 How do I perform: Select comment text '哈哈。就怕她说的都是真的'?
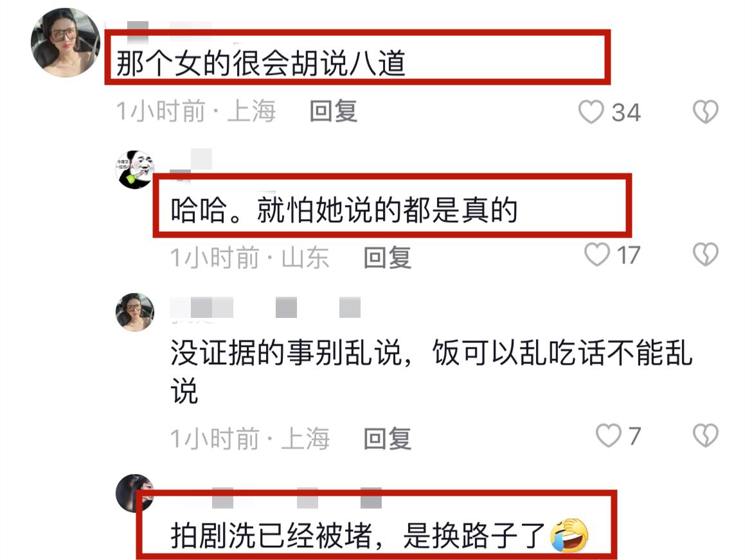click(345, 210)
